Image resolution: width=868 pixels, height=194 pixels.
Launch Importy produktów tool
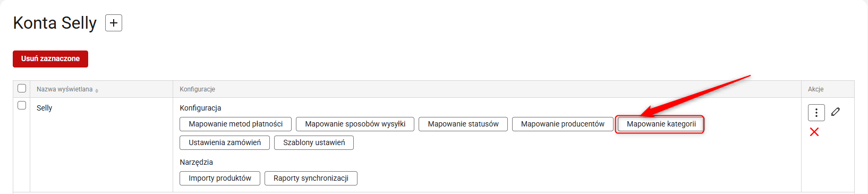tap(220, 178)
